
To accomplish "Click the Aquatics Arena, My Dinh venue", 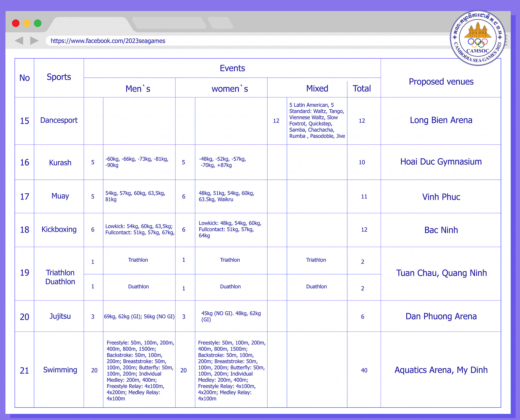I will point(441,370).
